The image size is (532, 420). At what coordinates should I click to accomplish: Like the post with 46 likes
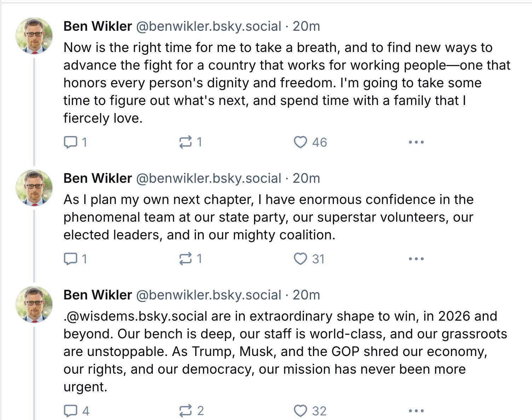[310, 142]
